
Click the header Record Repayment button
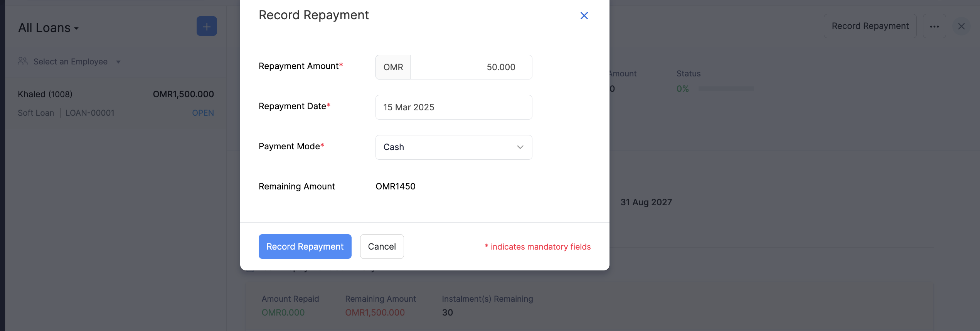tap(870, 26)
